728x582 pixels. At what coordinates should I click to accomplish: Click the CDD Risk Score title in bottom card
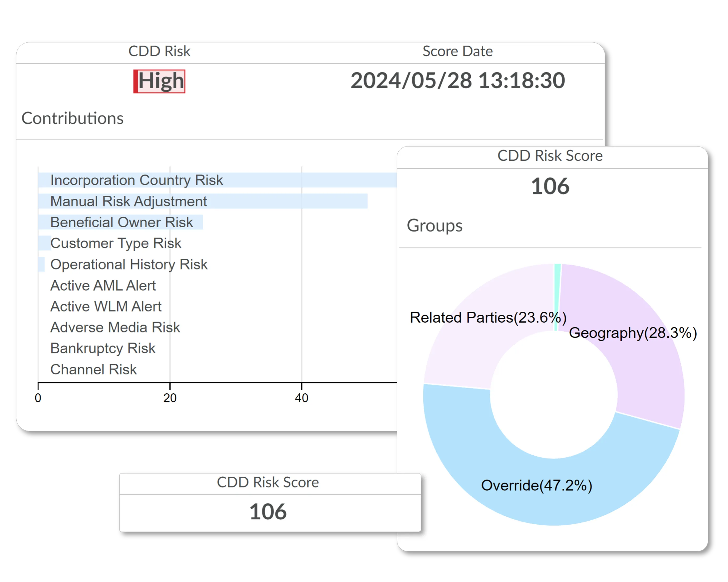[268, 482]
